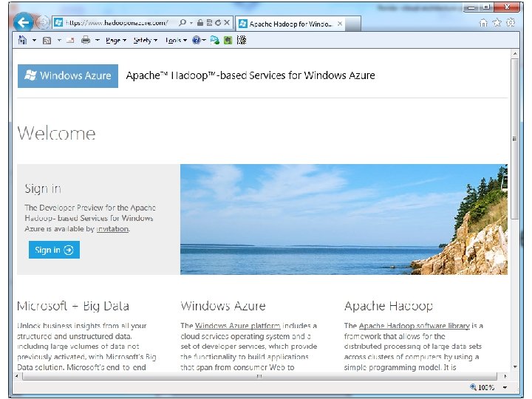
Task: Open Favorites star icon
Action: (x=497, y=23)
